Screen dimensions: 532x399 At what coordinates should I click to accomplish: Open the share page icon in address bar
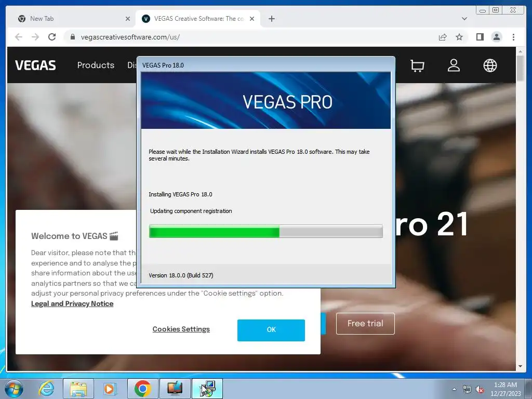point(443,37)
